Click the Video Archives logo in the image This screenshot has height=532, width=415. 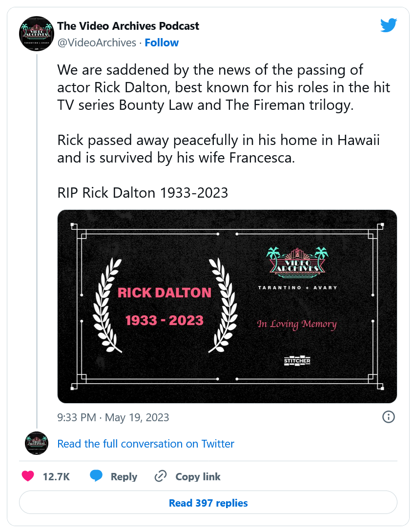point(297,261)
